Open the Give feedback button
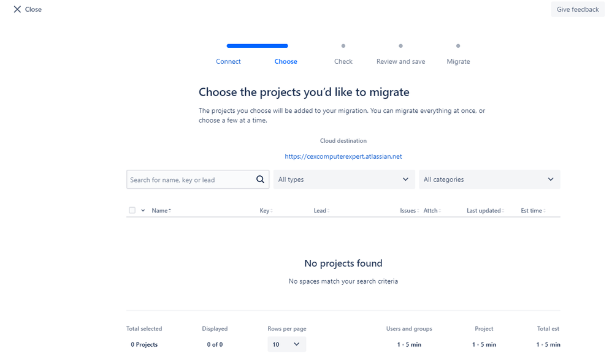 coord(578,9)
